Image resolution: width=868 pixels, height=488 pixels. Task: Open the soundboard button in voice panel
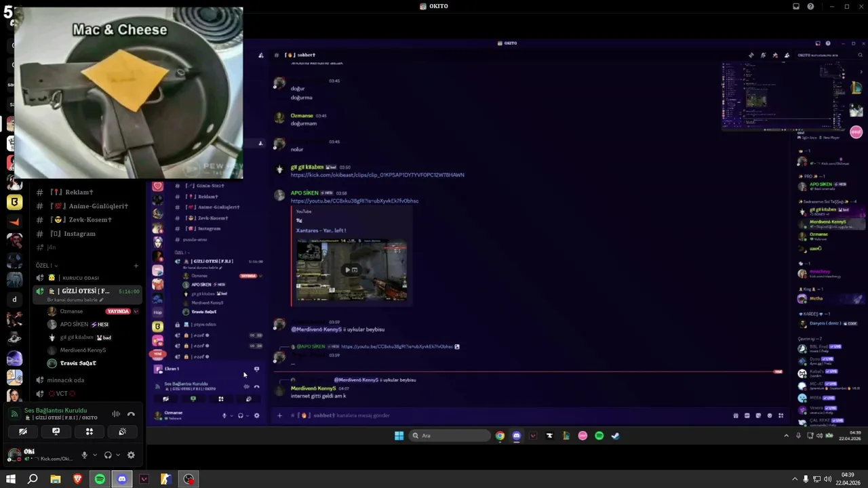122,431
